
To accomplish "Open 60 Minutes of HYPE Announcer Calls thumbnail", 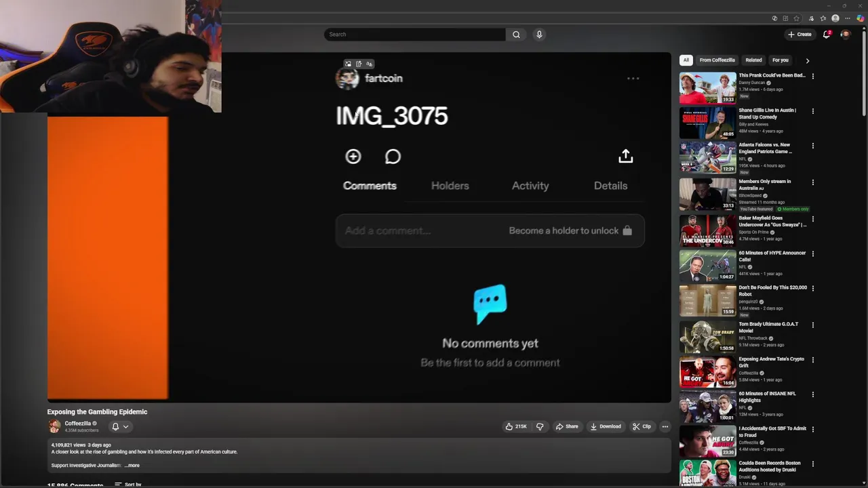I will 707,265.
